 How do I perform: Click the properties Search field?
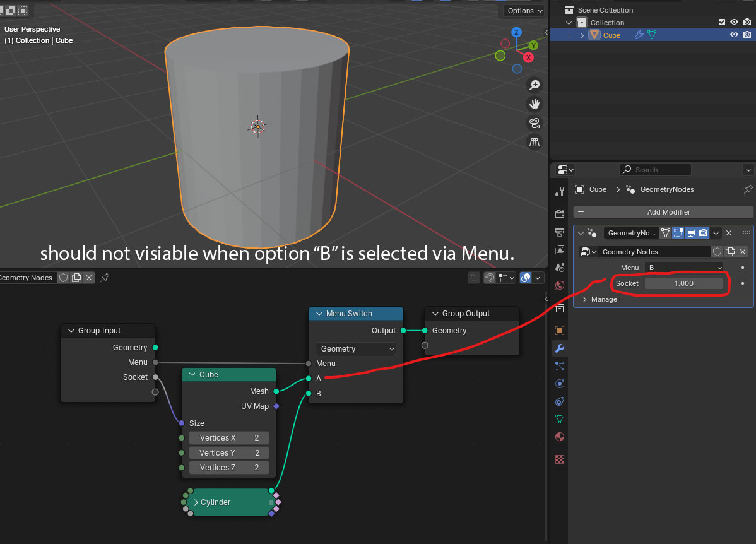tap(655, 170)
